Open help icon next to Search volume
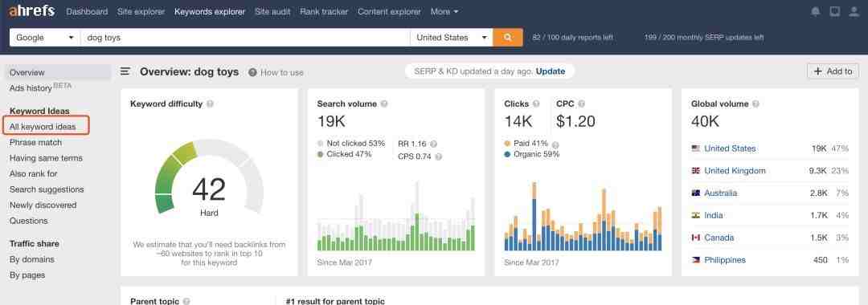 point(384,104)
